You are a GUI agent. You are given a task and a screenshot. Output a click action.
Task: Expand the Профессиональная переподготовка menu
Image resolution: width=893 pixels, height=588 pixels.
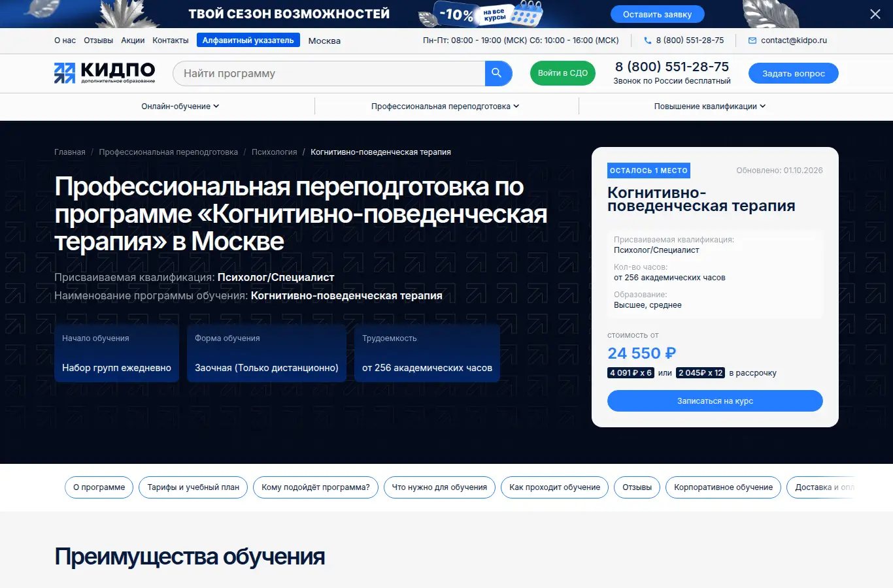[445, 106]
